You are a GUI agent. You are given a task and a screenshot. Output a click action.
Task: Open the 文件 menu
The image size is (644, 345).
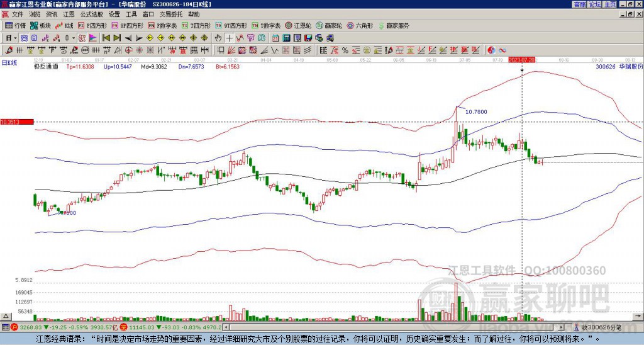(18, 14)
